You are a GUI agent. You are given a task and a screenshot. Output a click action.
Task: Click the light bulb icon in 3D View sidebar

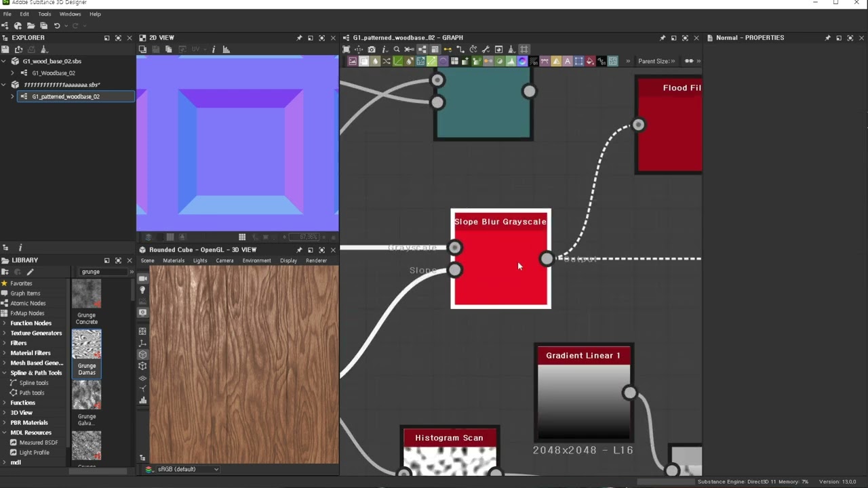(142, 289)
